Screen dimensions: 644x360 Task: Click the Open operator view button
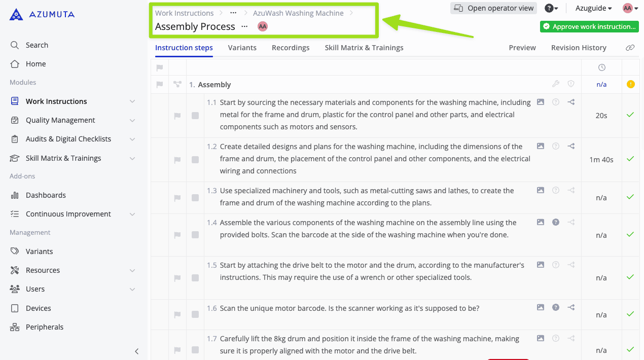(x=493, y=8)
